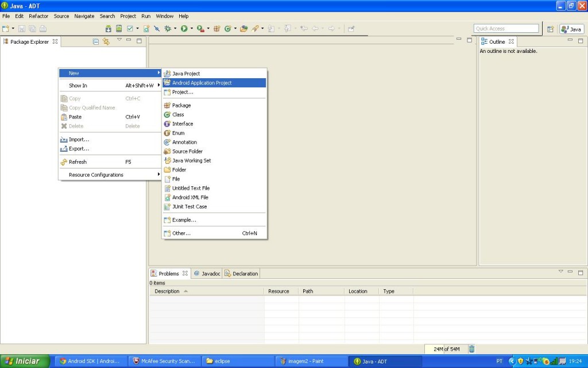Click the green Run button in toolbar
The height and width of the screenshot is (368, 588).
(184, 29)
